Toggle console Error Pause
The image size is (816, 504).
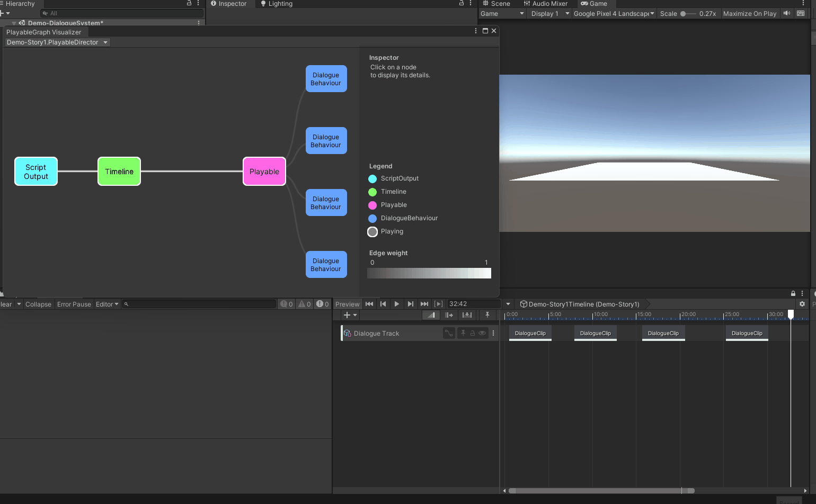tap(74, 304)
